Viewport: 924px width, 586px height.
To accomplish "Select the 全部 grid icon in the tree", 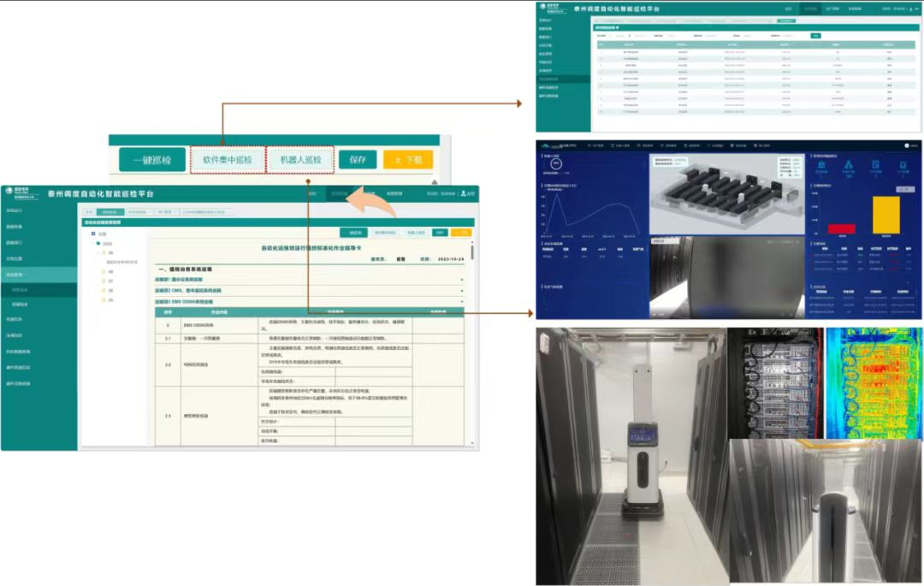I will pyautogui.click(x=93, y=234).
